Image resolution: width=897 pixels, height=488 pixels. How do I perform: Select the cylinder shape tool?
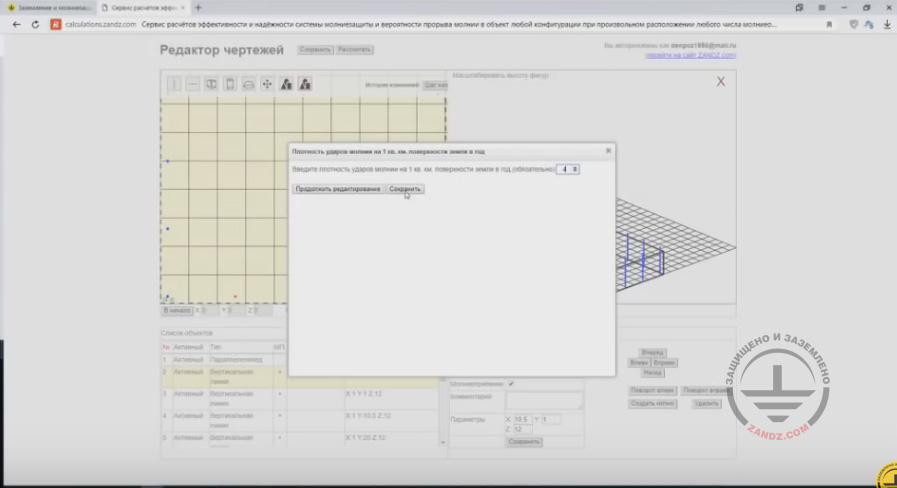[230, 84]
